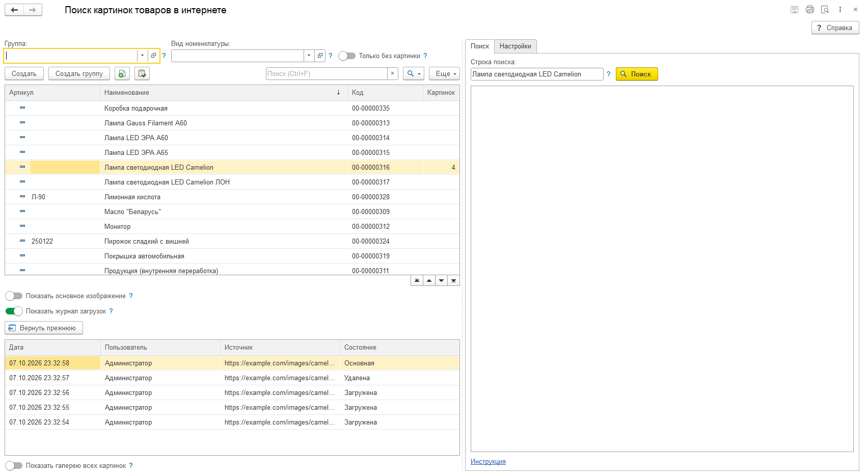Disable Показать журнал загрузок switch
Screen dimensions: 868x475
(14, 311)
